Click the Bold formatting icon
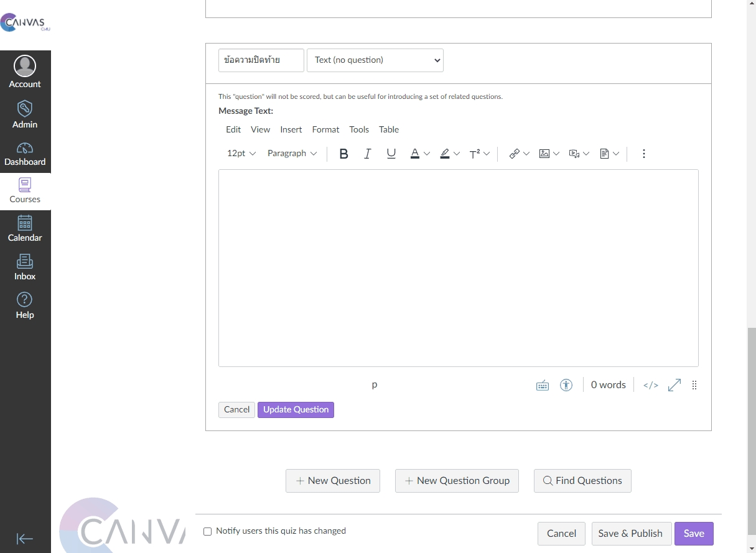The height and width of the screenshot is (553, 756). pyautogui.click(x=343, y=154)
